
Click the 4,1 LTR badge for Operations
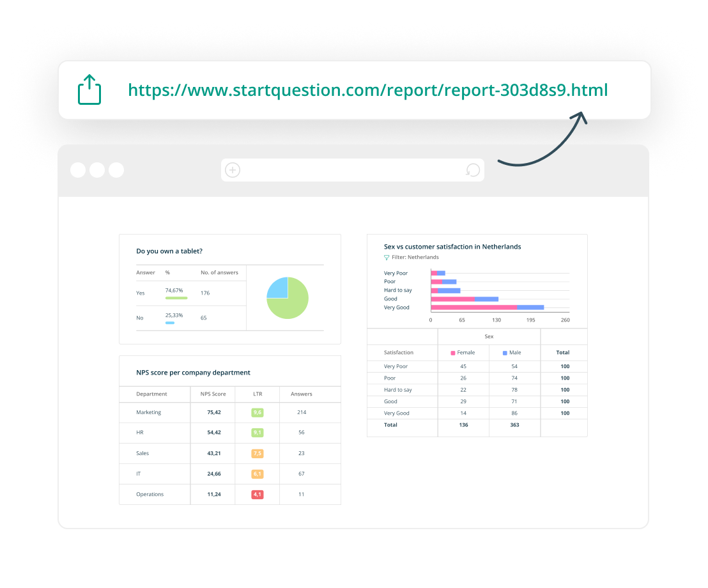coord(258,495)
